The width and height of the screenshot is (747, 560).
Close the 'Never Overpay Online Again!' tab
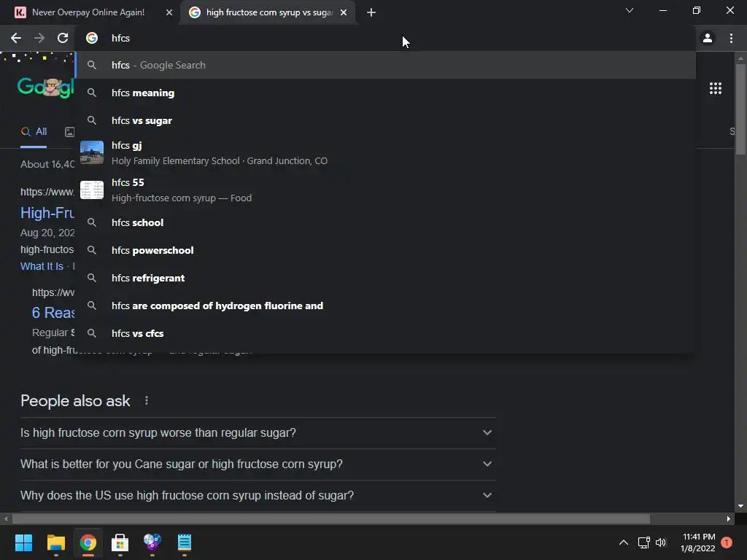coord(169,12)
